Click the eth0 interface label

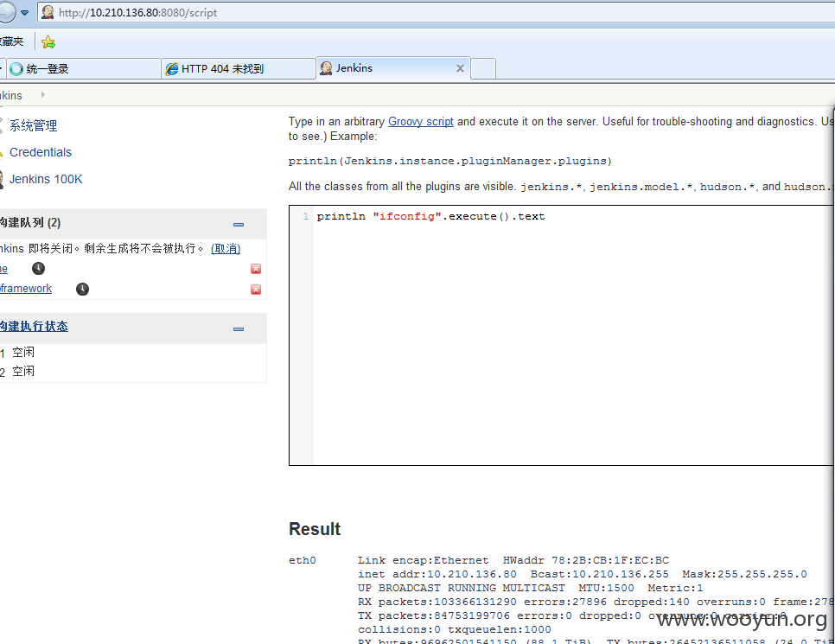tap(302, 560)
